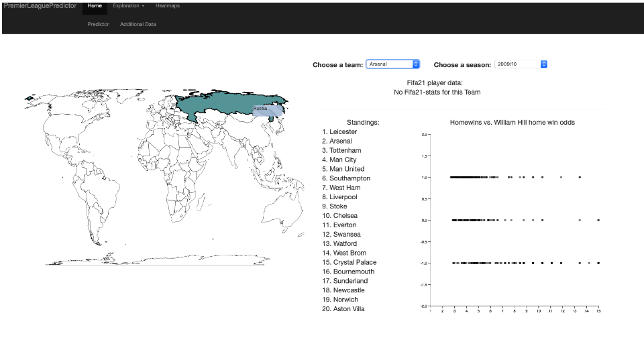
Task: Open the team dropdown showing Arsenal
Action: click(392, 64)
